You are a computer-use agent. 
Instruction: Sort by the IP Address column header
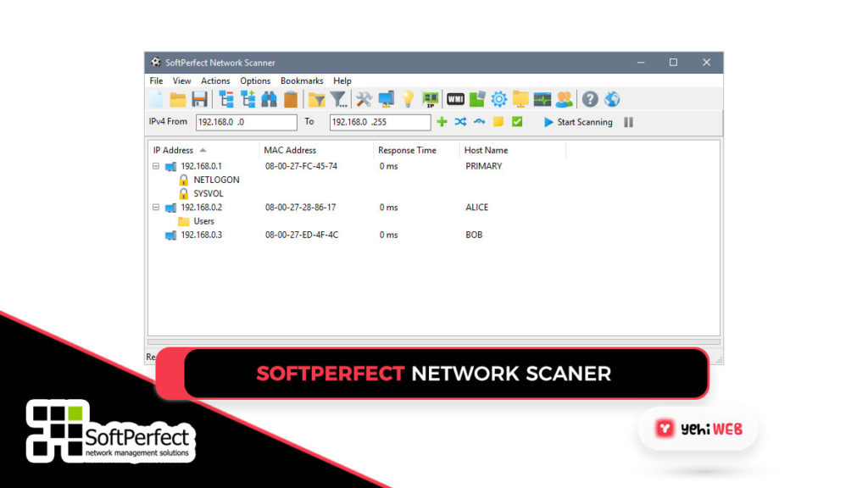[174, 150]
